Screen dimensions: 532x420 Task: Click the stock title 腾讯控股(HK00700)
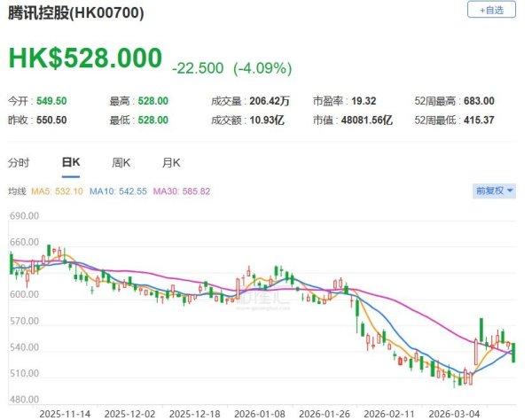pyautogui.click(x=76, y=13)
